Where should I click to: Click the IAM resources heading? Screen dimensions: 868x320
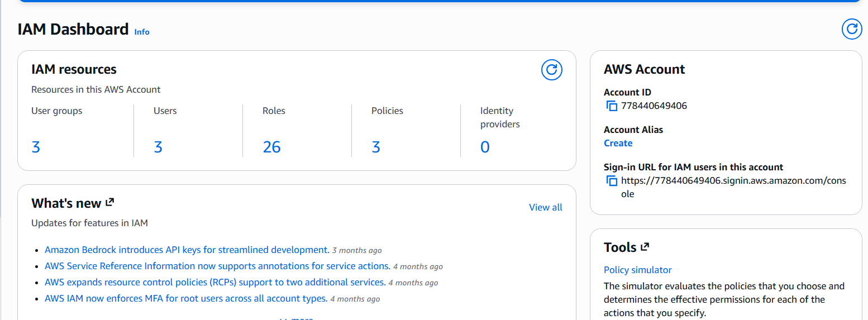[x=74, y=69]
